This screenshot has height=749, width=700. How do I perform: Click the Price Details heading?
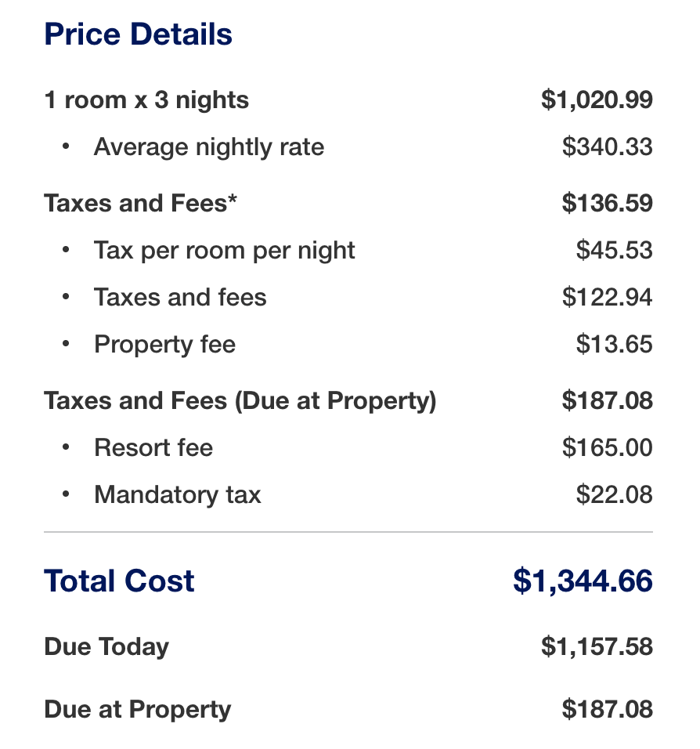click(x=138, y=34)
